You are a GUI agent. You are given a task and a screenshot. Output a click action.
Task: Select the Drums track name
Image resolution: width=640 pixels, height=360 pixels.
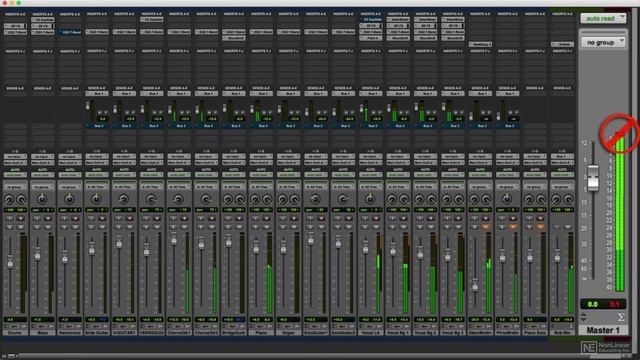15,333
